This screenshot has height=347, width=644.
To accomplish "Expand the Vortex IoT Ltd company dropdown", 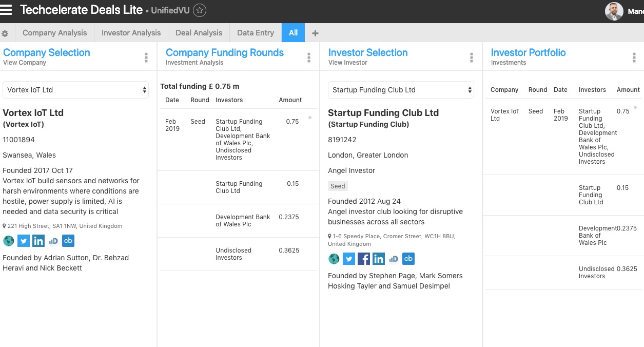I will click(75, 90).
